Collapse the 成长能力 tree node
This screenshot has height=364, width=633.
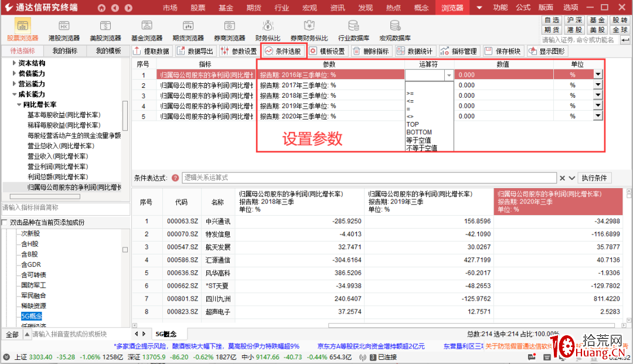[14, 94]
